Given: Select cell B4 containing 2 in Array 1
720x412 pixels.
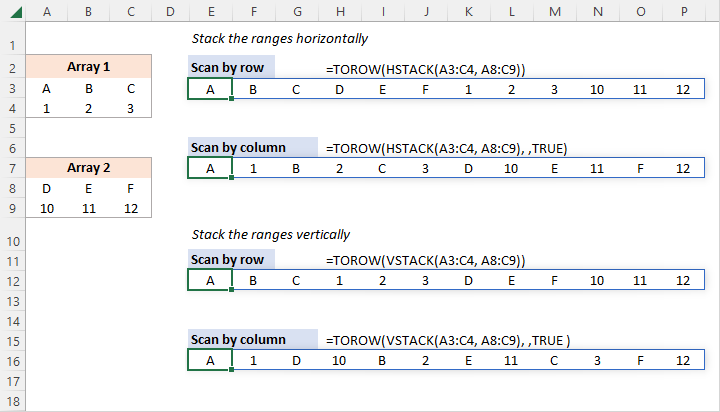Looking at the screenshot, I should point(88,108).
